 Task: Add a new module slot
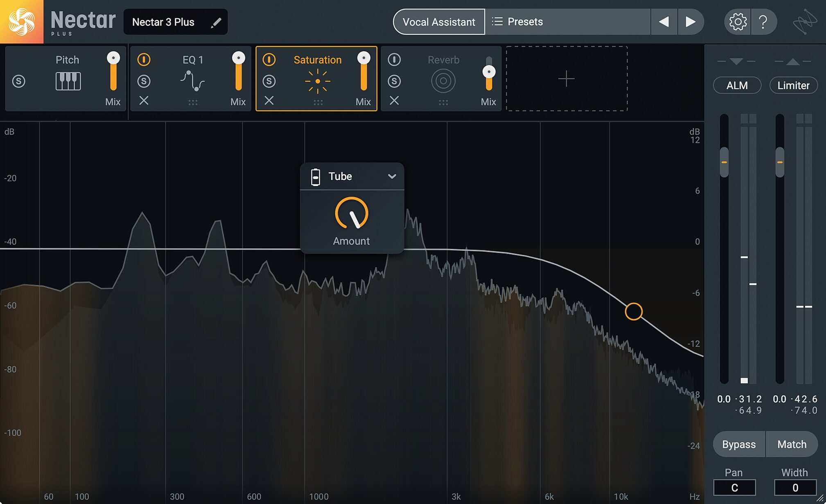click(x=566, y=79)
